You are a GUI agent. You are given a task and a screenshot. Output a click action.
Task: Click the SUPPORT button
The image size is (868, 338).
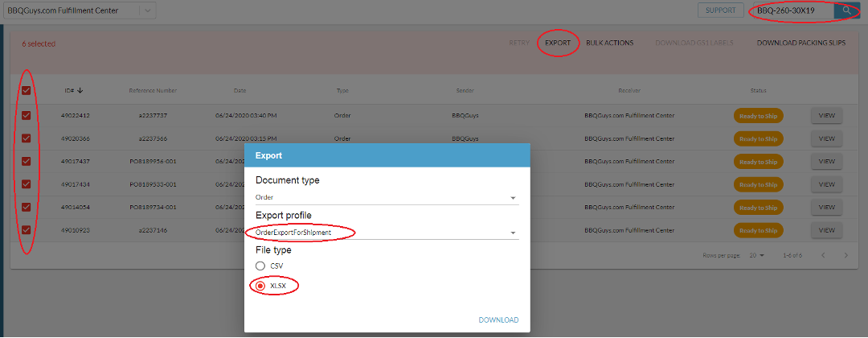coord(720,10)
